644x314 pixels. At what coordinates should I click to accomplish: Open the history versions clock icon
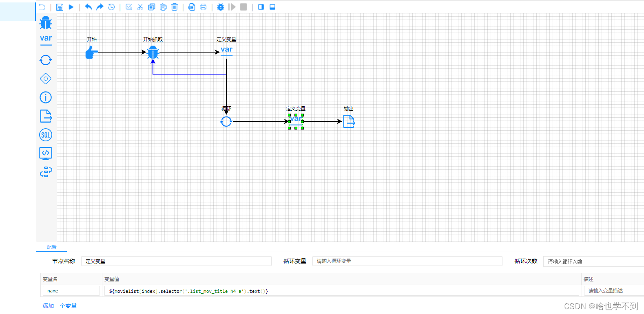tap(111, 7)
